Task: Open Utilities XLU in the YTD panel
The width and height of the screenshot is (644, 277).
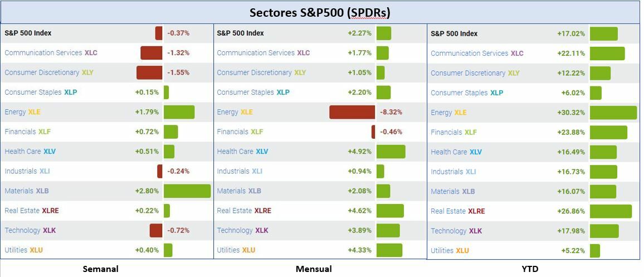Action: tap(450, 251)
